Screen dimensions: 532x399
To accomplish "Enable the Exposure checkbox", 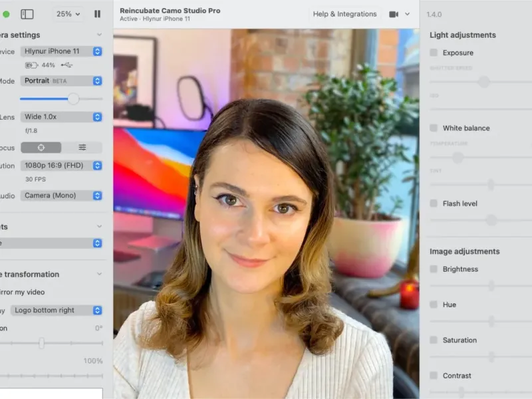I will click(x=434, y=53).
